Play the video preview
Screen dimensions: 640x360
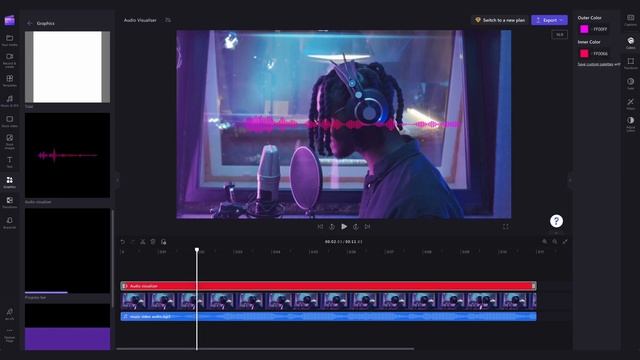pos(344,227)
